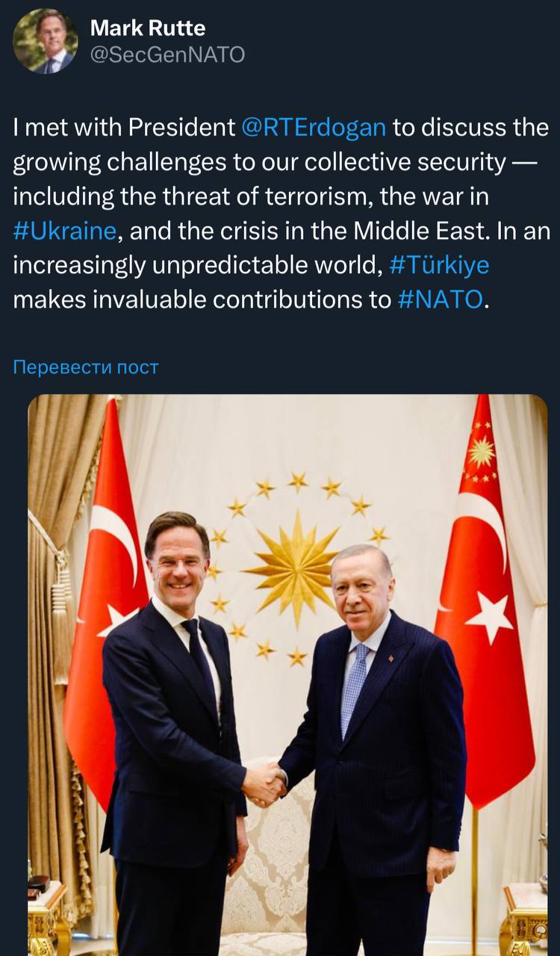Open the profile avatar next to Mark Rutte
Viewport: 560px width, 956px height.
pyautogui.click(x=45, y=41)
